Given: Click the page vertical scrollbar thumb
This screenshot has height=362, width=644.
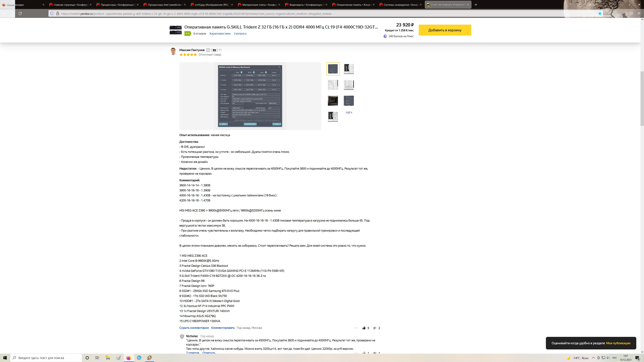Looking at the screenshot, I should (642, 99).
